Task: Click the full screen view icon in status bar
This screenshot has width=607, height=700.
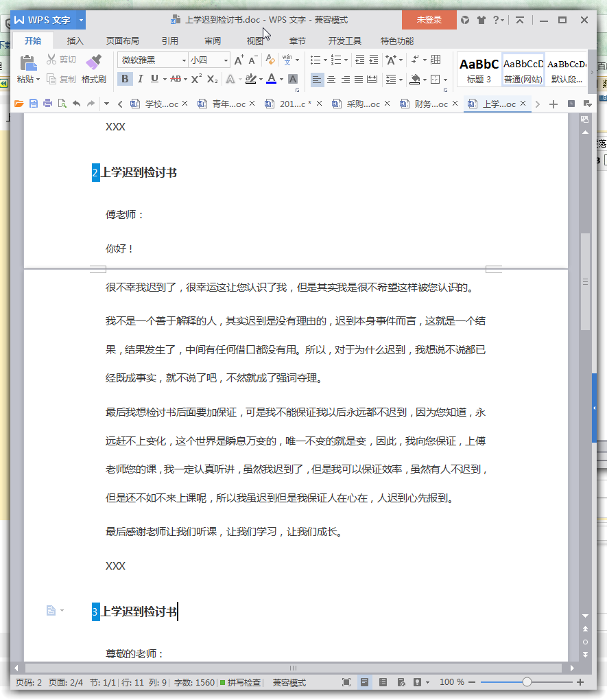Action: point(346,682)
